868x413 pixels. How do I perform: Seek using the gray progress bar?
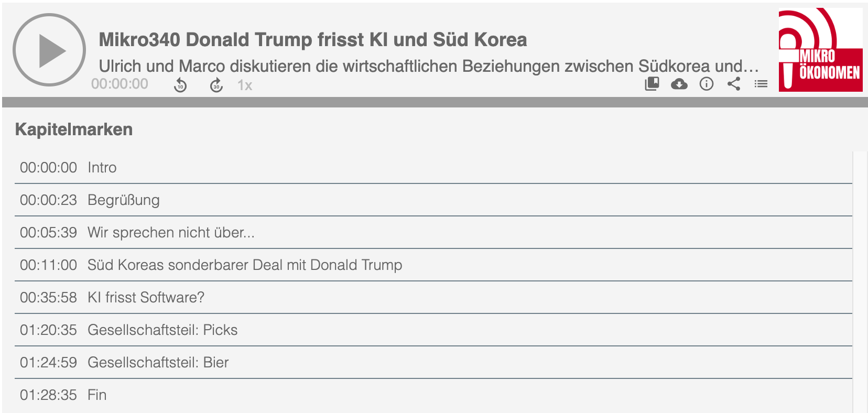435,102
